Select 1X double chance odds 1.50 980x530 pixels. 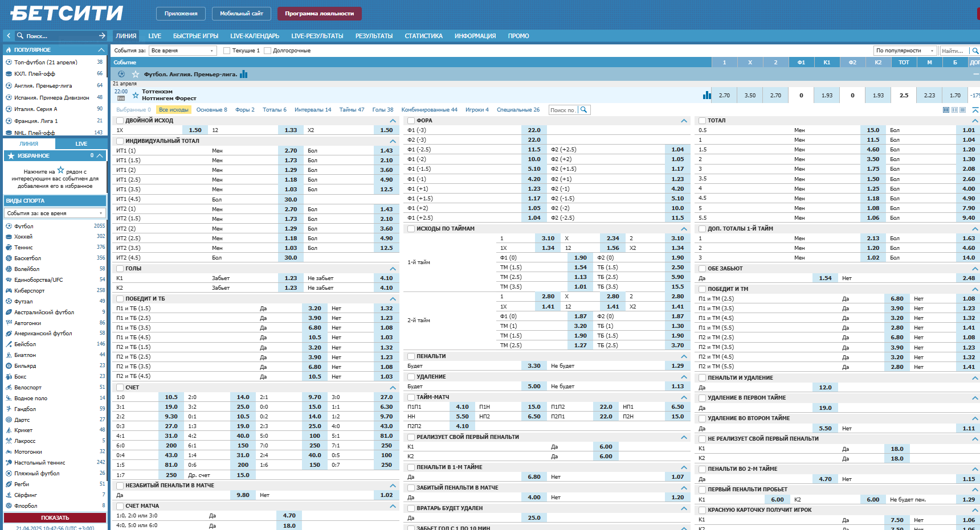tap(195, 130)
